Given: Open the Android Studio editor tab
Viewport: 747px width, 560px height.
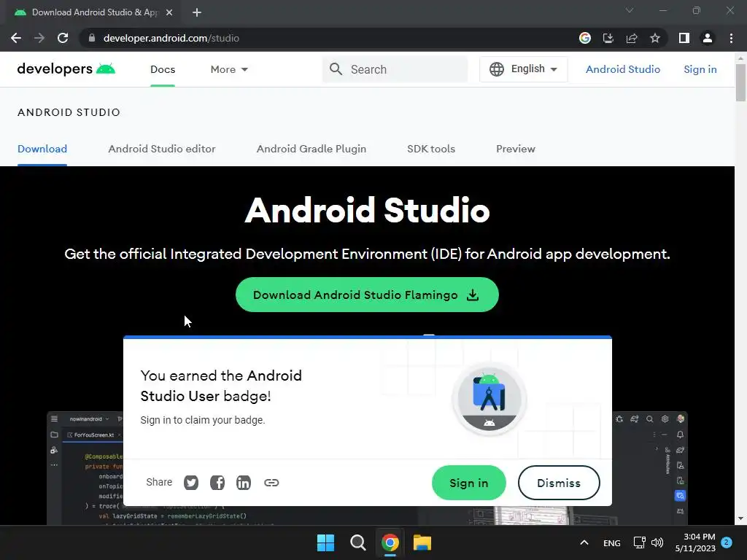Looking at the screenshot, I should [162, 149].
